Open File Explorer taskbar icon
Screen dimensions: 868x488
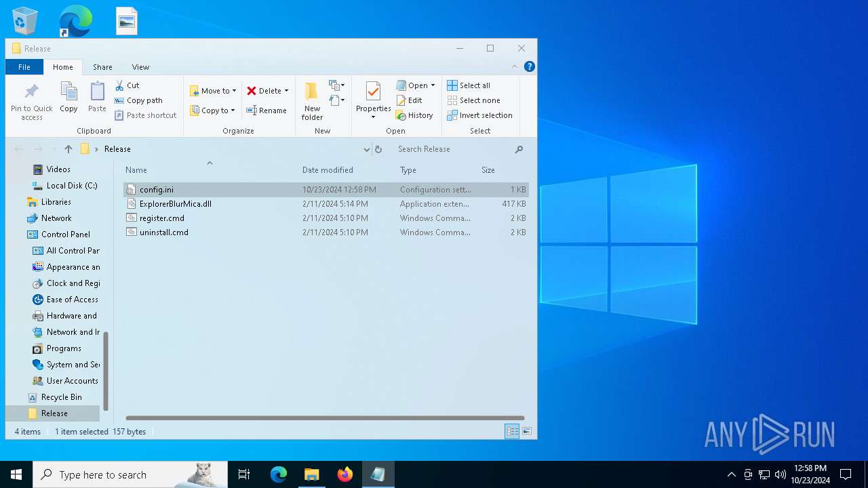pos(312,474)
